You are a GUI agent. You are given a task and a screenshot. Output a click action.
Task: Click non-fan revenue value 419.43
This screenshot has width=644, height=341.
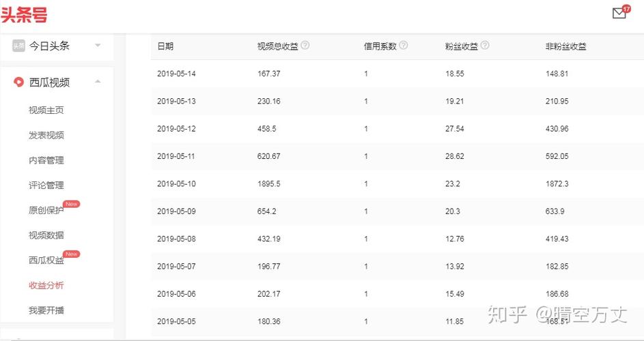[x=557, y=239]
